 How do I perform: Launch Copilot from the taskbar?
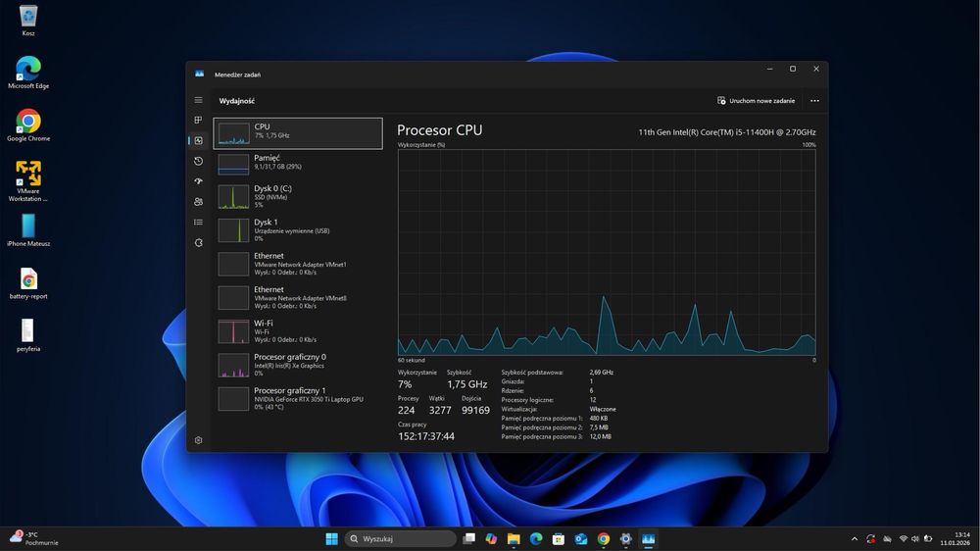[491, 538]
